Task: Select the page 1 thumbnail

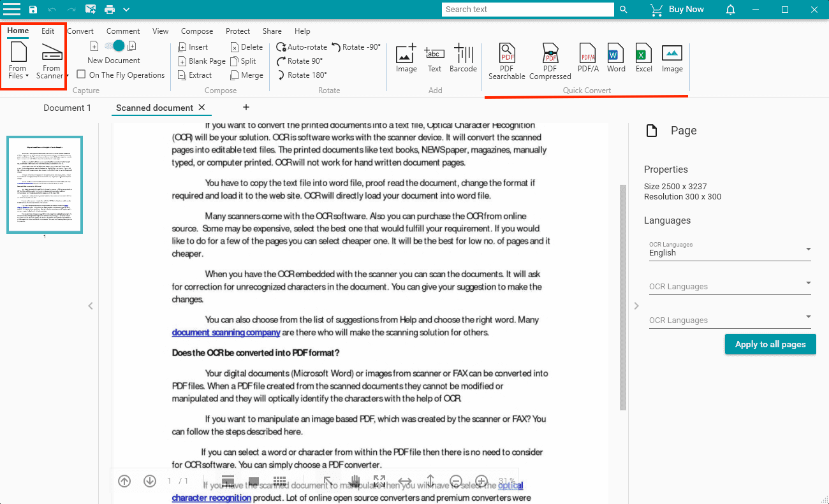Action: pos(45,185)
